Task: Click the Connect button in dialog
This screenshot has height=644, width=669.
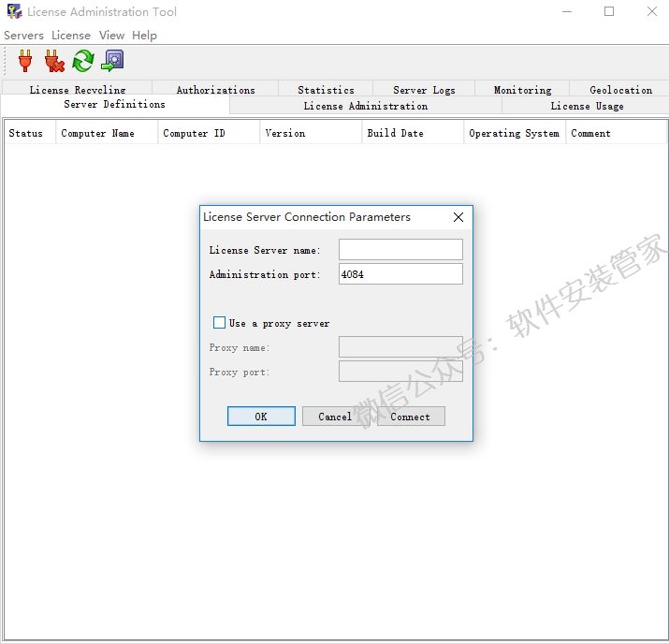Action: pyautogui.click(x=411, y=417)
